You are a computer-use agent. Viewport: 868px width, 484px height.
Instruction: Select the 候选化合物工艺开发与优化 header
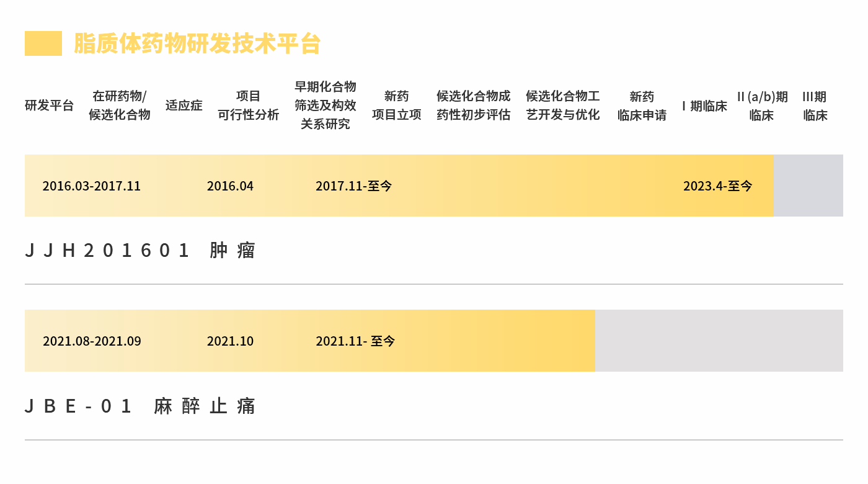[562, 105]
